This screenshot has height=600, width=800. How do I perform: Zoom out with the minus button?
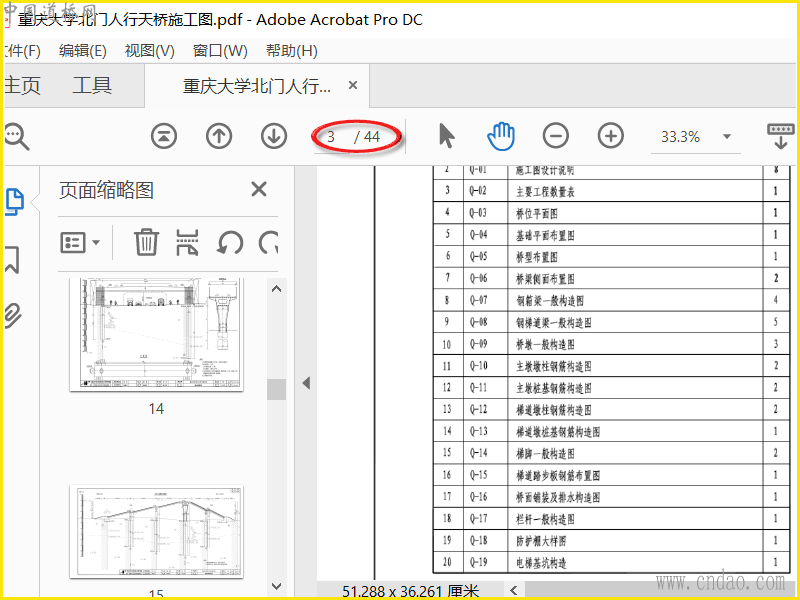click(556, 136)
